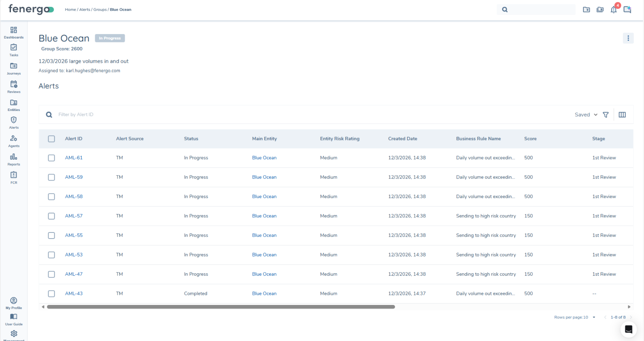The width and height of the screenshot is (644, 341).
Task: Open the three-dot more options menu
Action: point(628,38)
